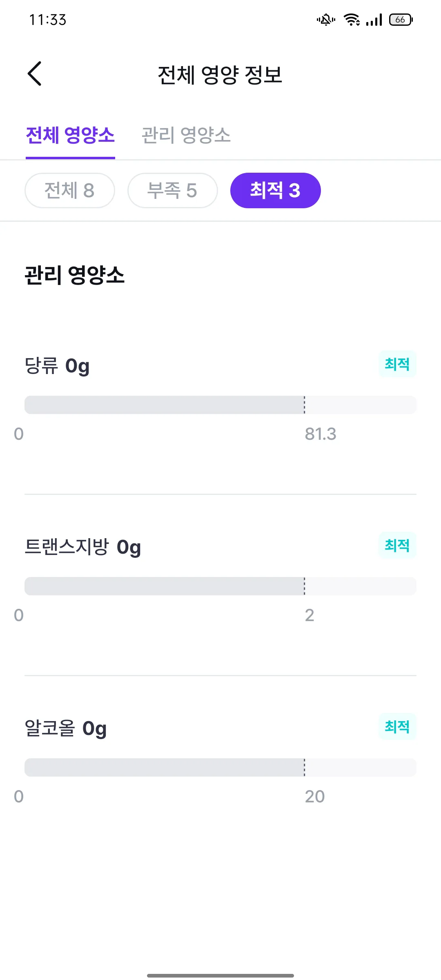Switch to the 관리 영양소 tab
The height and width of the screenshot is (980, 441).
[186, 135]
